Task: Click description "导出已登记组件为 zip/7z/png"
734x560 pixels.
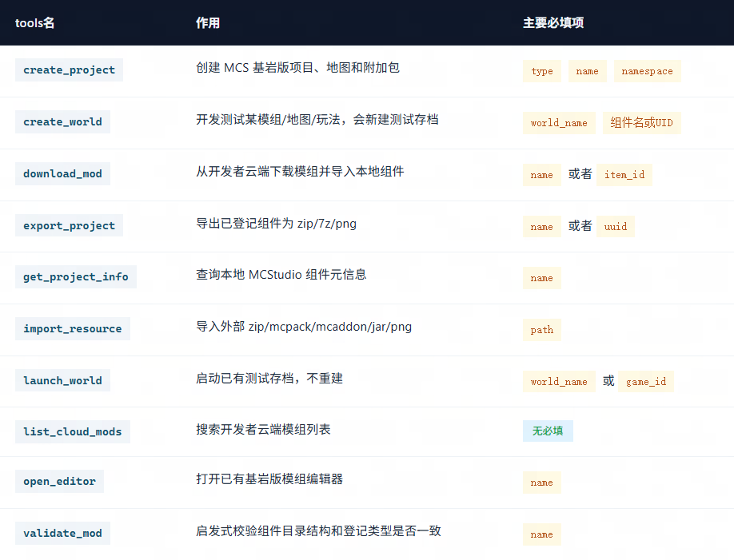Action: 276,224
